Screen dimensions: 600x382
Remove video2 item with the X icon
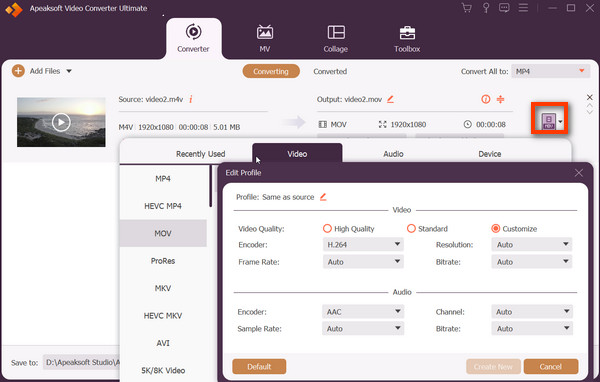(x=590, y=97)
